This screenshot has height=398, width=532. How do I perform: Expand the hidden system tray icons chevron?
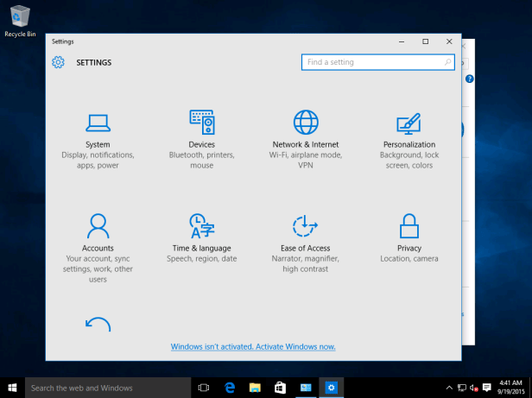point(449,388)
